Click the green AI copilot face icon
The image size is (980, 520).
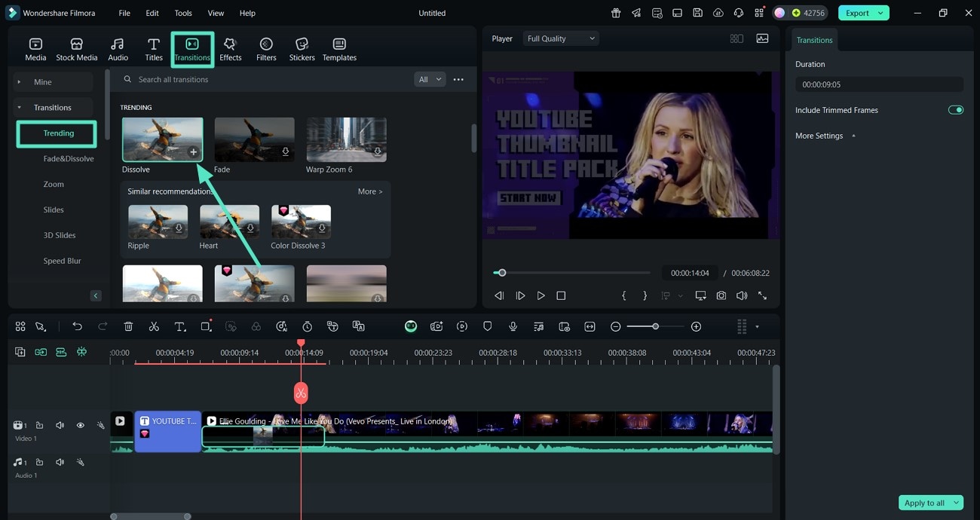(x=411, y=326)
